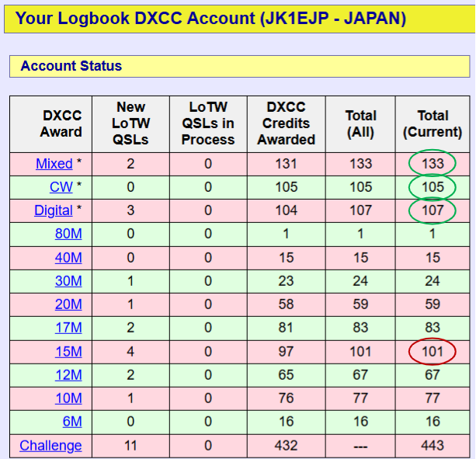
Task: Click Challenge row credits awarded 432
Action: click(x=286, y=446)
